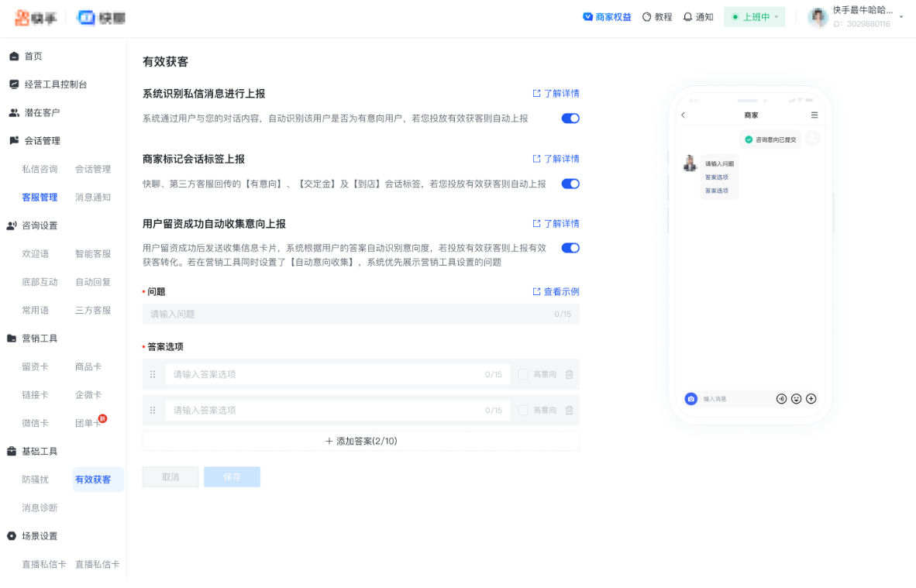Screen dimensions: 916x588
Task: Turn off the 商家标记会话标签上报 switch
Action: (x=570, y=184)
